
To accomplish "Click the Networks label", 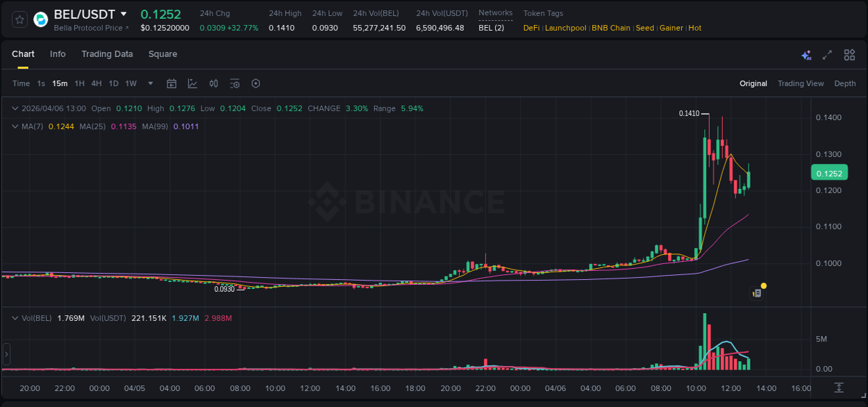I will click(496, 13).
